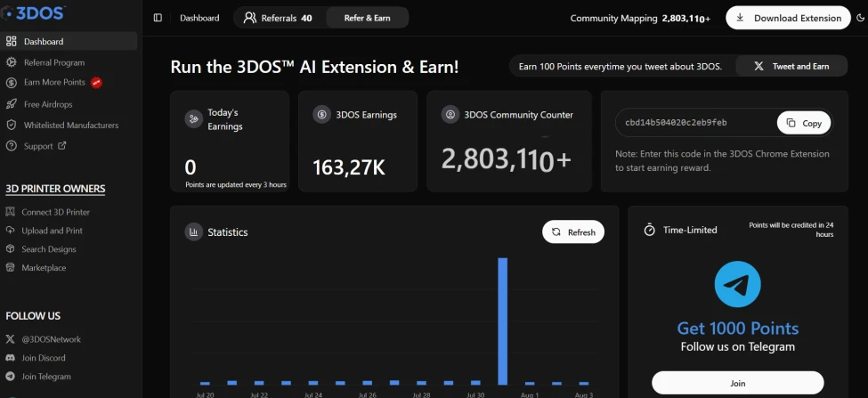Click the Telegram logo icon
Screen dimensions: 868x398
(737, 285)
